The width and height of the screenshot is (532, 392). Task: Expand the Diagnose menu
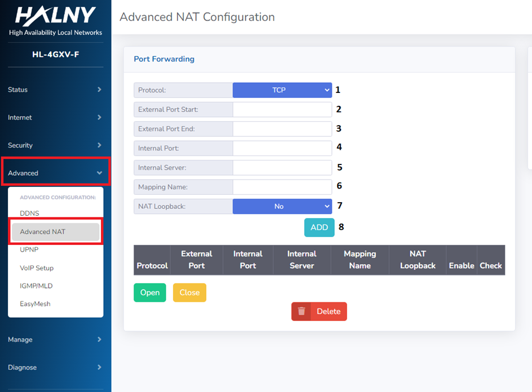55,367
